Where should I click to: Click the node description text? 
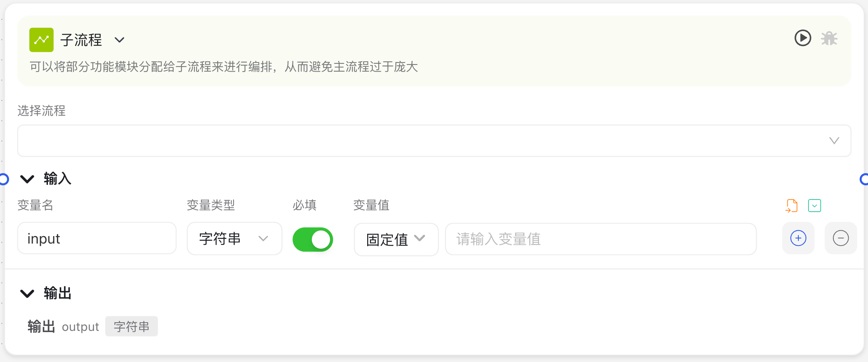224,66
